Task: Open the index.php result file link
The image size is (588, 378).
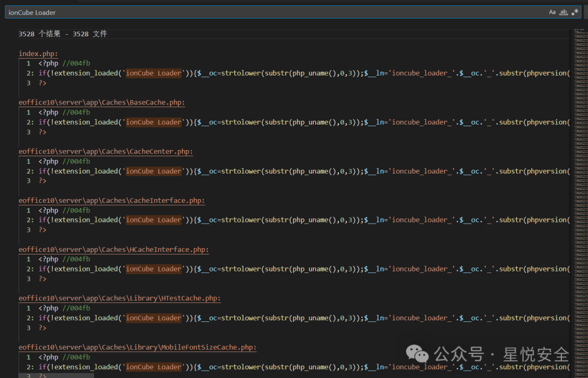Action: pyautogui.click(x=38, y=53)
